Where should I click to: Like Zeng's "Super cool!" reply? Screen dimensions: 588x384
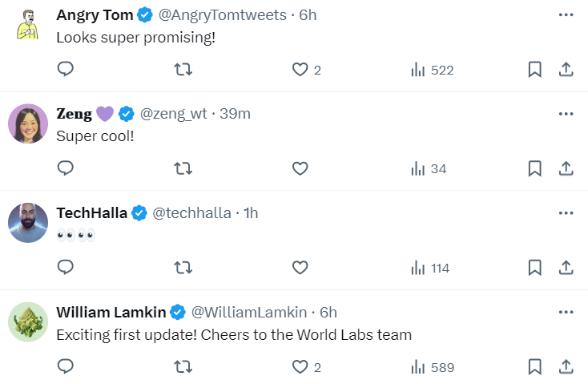pyautogui.click(x=300, y=168)
